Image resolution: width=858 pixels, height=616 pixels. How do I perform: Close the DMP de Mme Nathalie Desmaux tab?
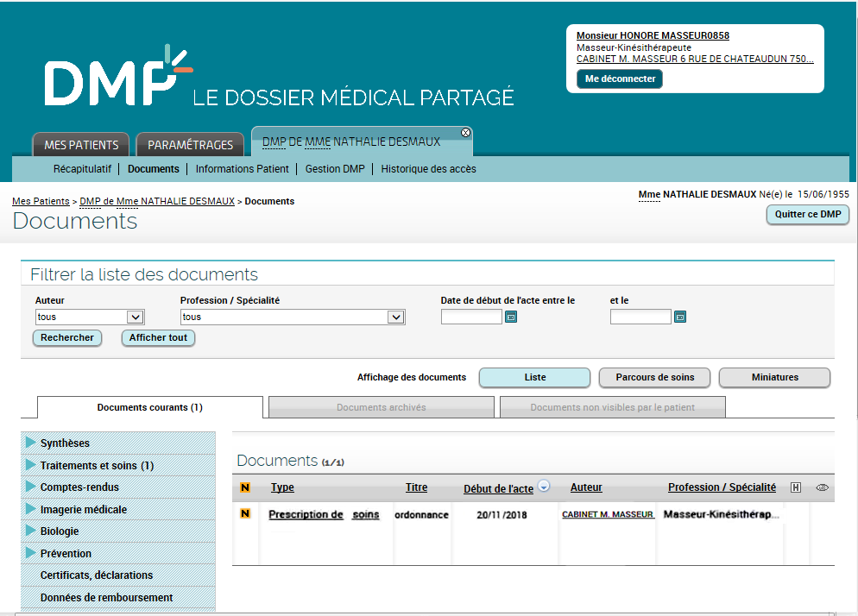coord(465,132)
